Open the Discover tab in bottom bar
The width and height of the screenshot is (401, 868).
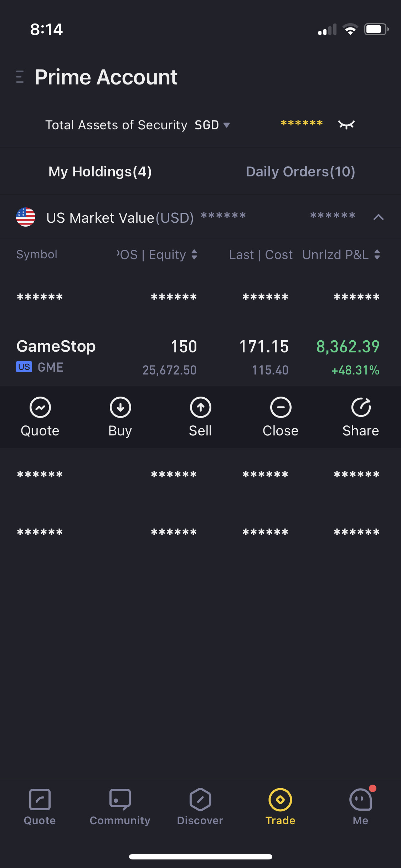tap(200, 807)
